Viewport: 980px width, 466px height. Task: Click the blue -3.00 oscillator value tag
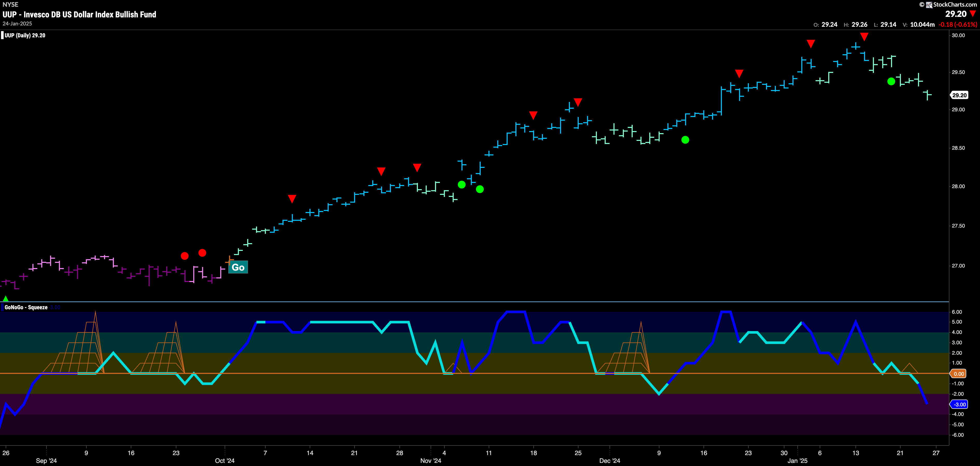[x=959, y=404]
